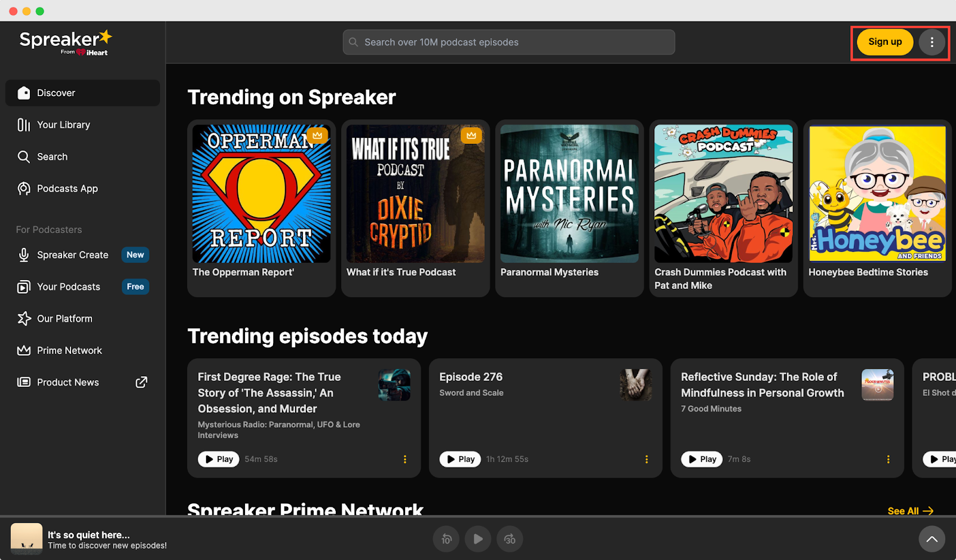Click First Degree Rage episode title
Screen dimensions: 956x560
coord(269,393)
